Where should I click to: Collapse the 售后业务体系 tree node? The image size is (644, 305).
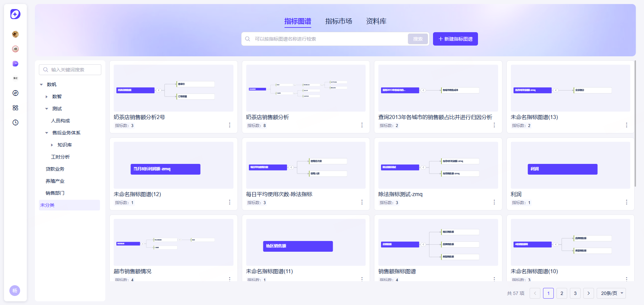click(x=47, y=133)
